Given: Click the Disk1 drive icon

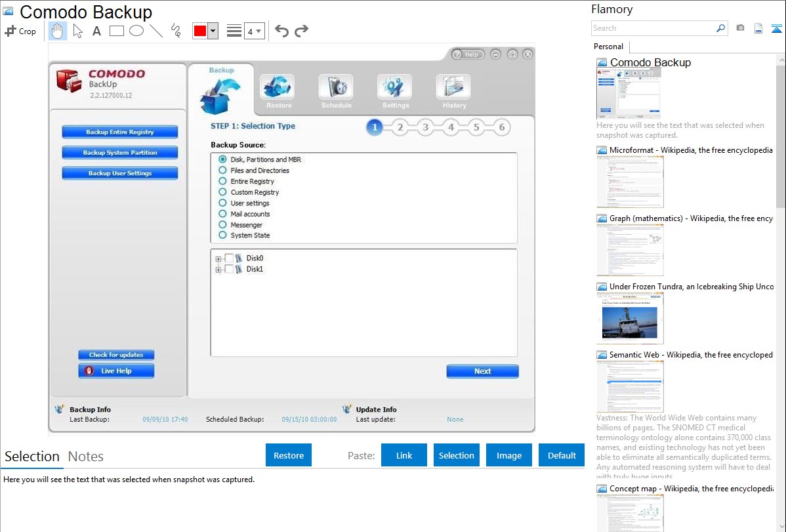Looking at the screenshot, I should coord(239,269).
